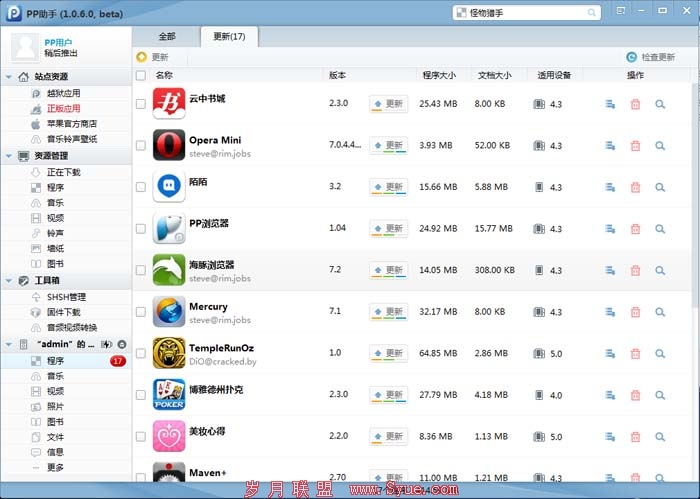Image resolution: width=700 pixels, height=499 pixels.
Task: Check the PP浏览器 row checkbox
Action: pyautogui.click(x=141, y=229)
